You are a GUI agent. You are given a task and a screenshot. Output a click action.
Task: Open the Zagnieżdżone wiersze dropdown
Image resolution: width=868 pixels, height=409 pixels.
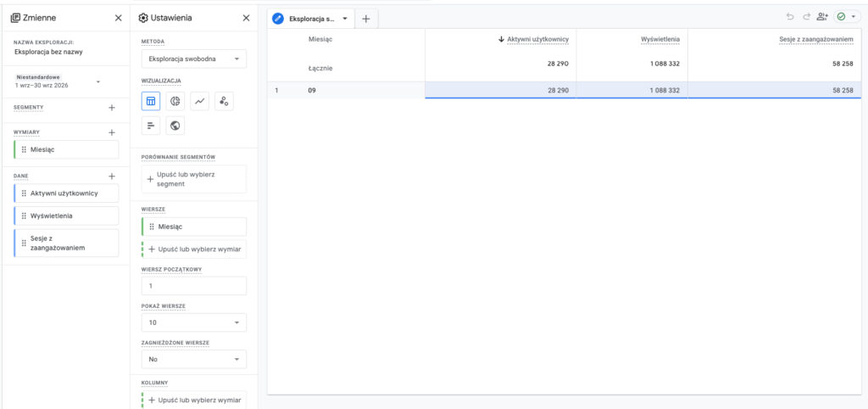pyautogui.click(x=194, y=359)
